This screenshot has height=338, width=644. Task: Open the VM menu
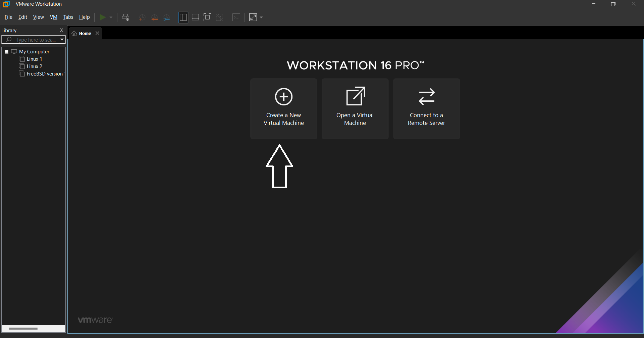pos(54,17)
